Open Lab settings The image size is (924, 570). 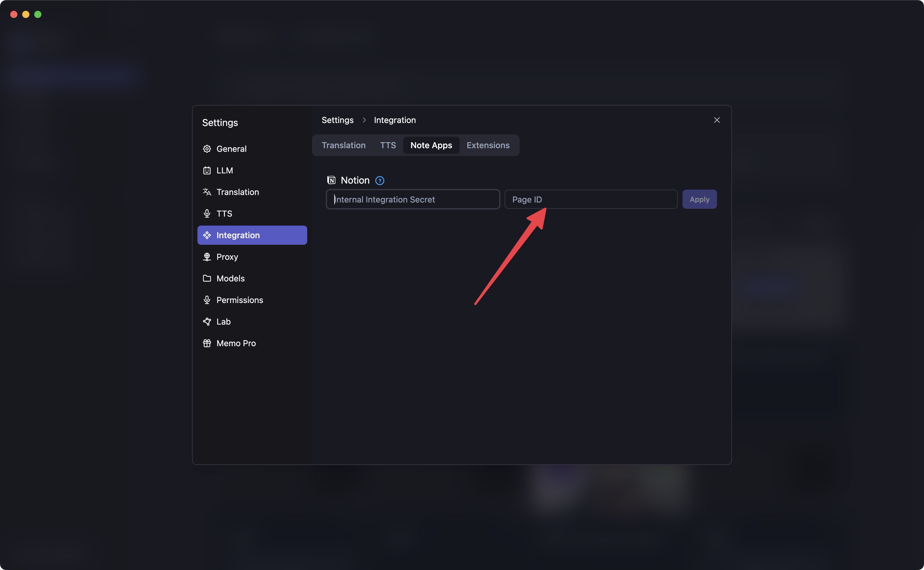coord(252,322)
